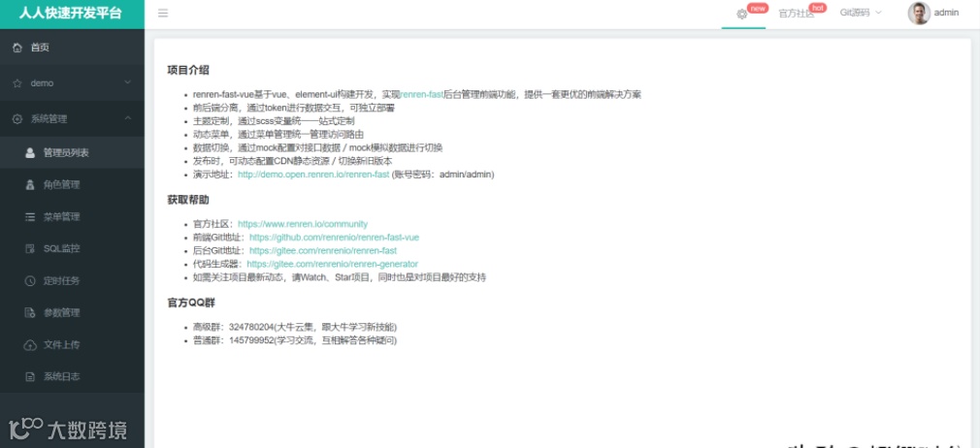Viewport: 980px width, 448px height.
Task: Open the settings gear icon in top bar
Action: (742, 14)
